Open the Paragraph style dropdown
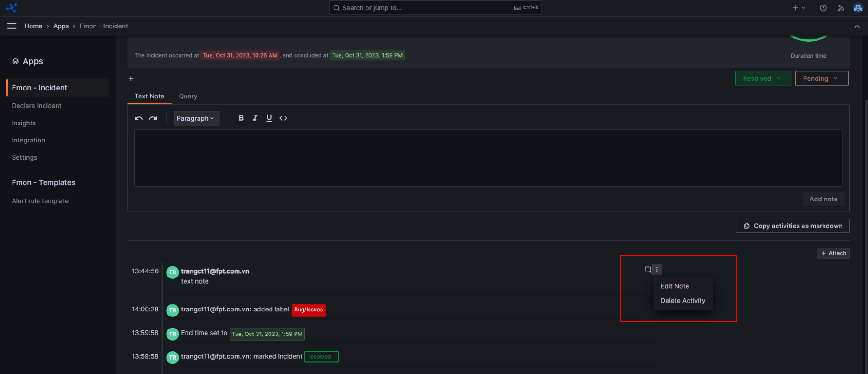The image size is (868, 374). [x=195, y=118]
